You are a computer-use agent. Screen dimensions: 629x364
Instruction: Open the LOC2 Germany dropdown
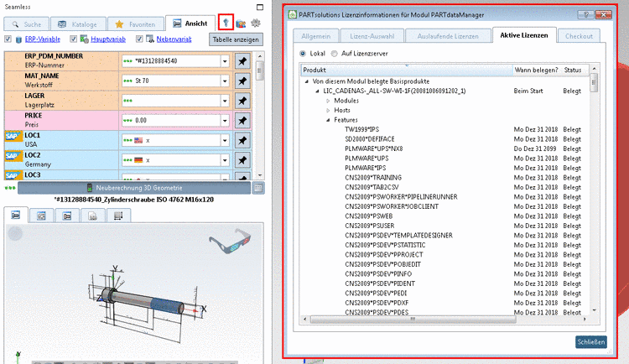click(x=225, y=159)
